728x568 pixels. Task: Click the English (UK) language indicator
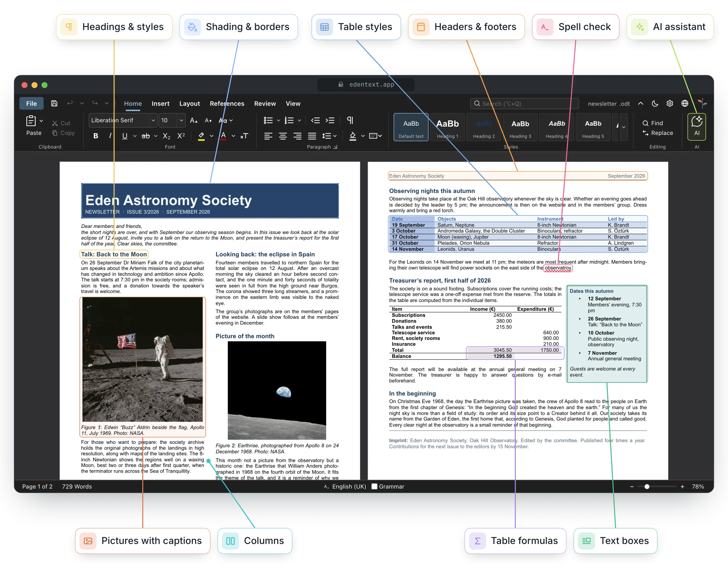[x=345, y=486]
